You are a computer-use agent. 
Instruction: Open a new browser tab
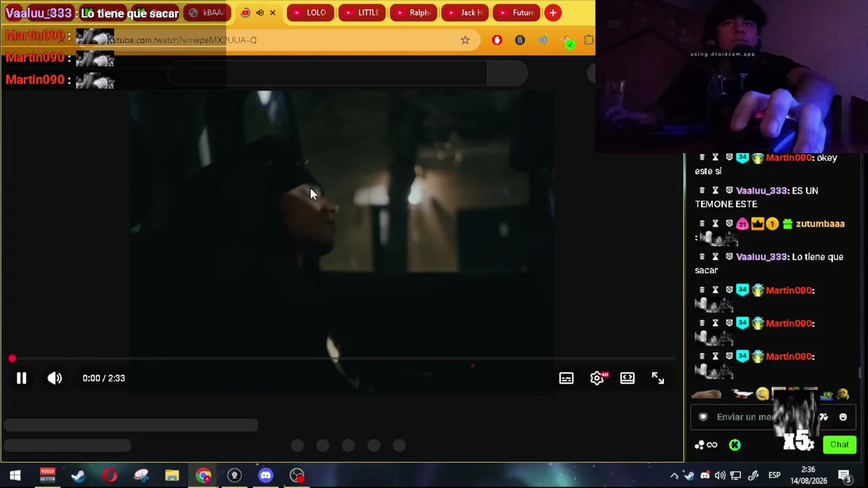tap(553, 13)
